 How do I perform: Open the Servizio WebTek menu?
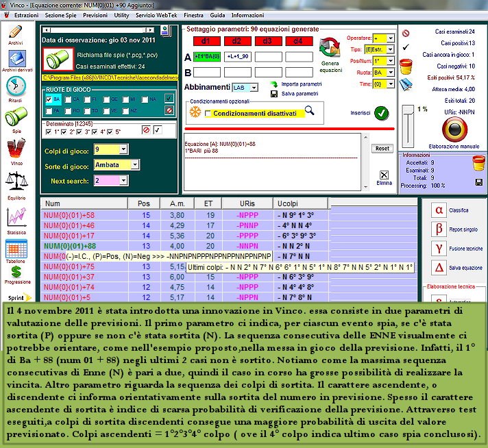point(156,15)
